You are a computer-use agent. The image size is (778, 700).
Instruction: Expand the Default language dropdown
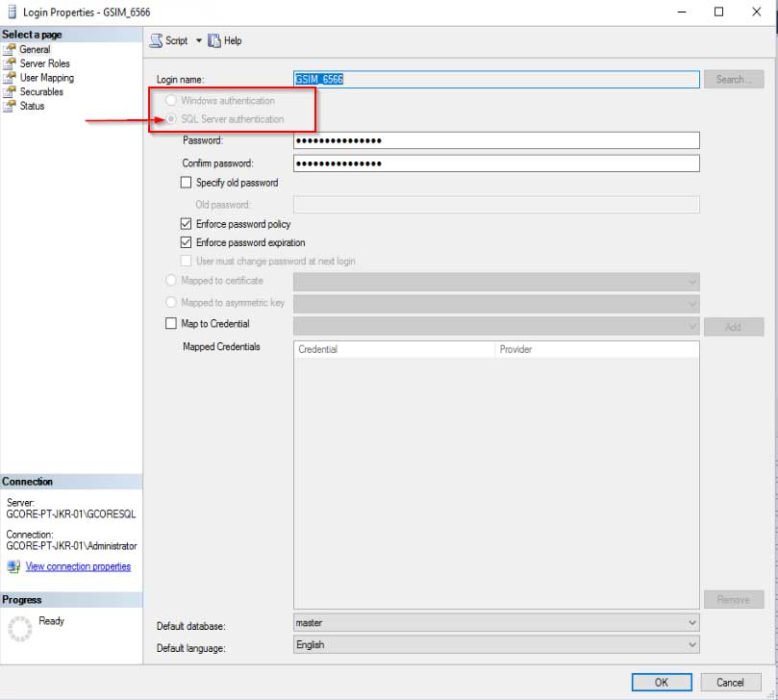691,645
